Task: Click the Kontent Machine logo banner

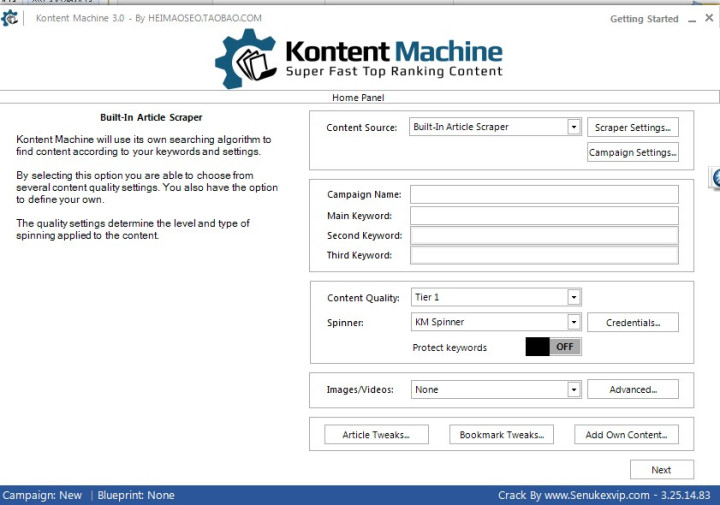Action: (x=359, y=58)
